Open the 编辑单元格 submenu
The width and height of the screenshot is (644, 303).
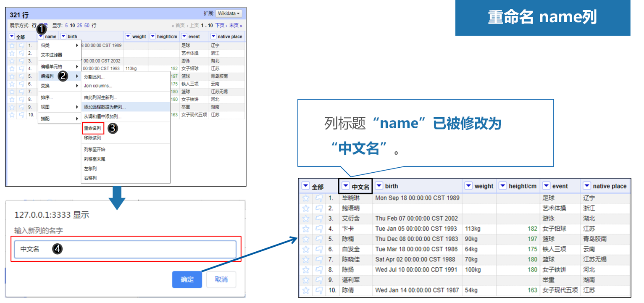point(60,66)
